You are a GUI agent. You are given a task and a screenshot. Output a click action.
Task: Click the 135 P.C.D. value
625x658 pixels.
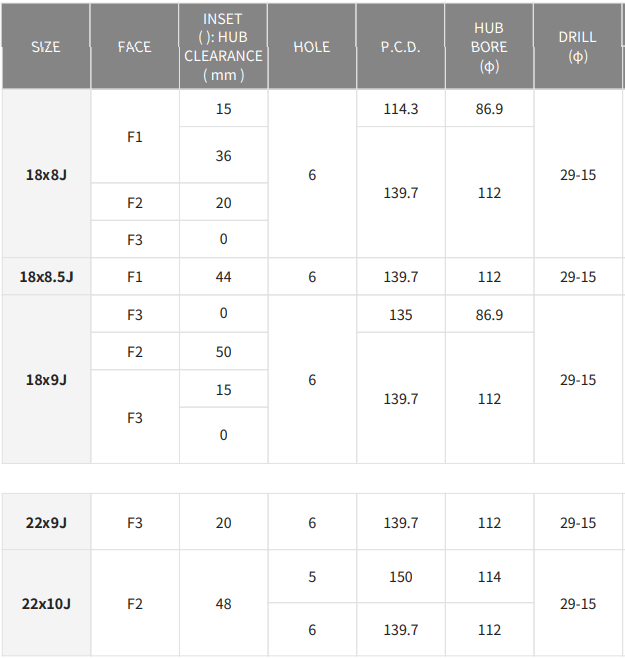[400, 315]
